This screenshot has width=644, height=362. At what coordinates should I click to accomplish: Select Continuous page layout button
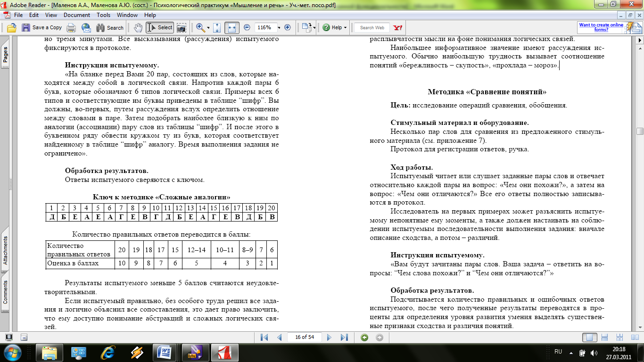(x=605, y=337)
